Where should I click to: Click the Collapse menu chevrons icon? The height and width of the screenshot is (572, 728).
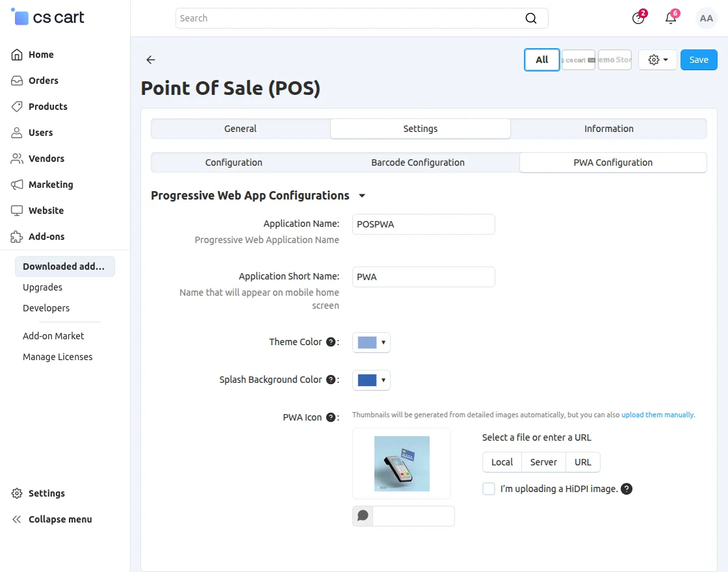click(x=17, y=519)
